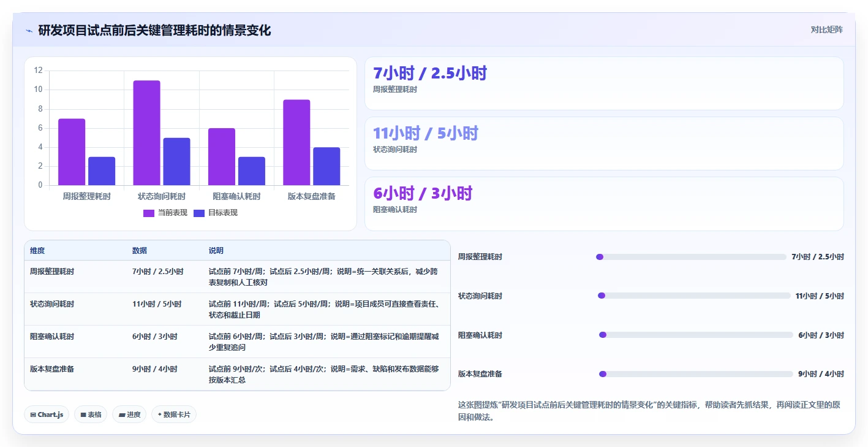868x447 pixels.
Task: Click the blue 目标表现 bar for 状态询问耗时
Action: click(x=176, y=161)
